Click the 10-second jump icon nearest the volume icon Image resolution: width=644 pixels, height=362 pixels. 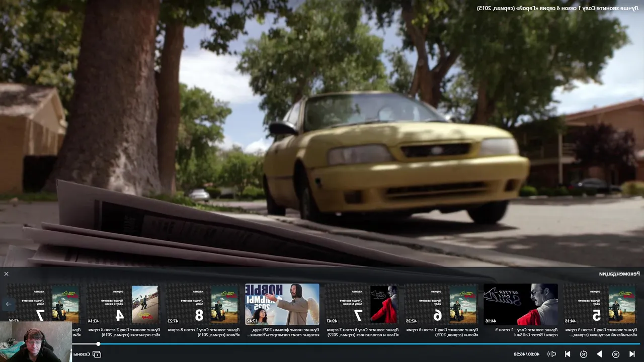coord(584,354)
